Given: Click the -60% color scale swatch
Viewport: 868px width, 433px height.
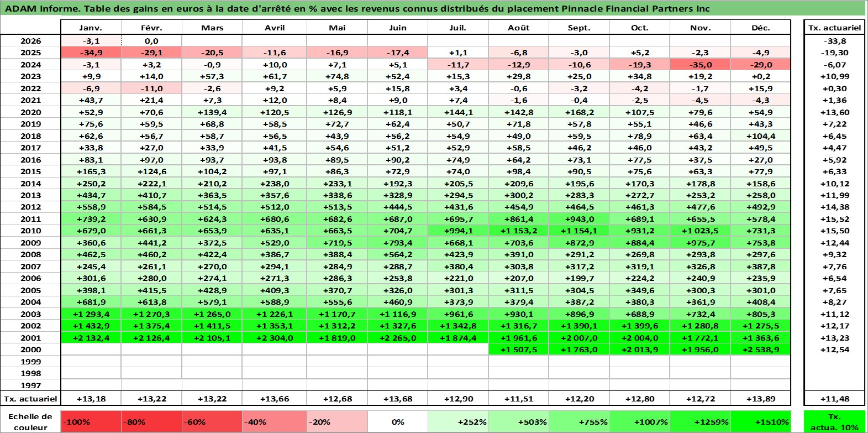Looking at the screenshot, I should [x=212, y=421].
